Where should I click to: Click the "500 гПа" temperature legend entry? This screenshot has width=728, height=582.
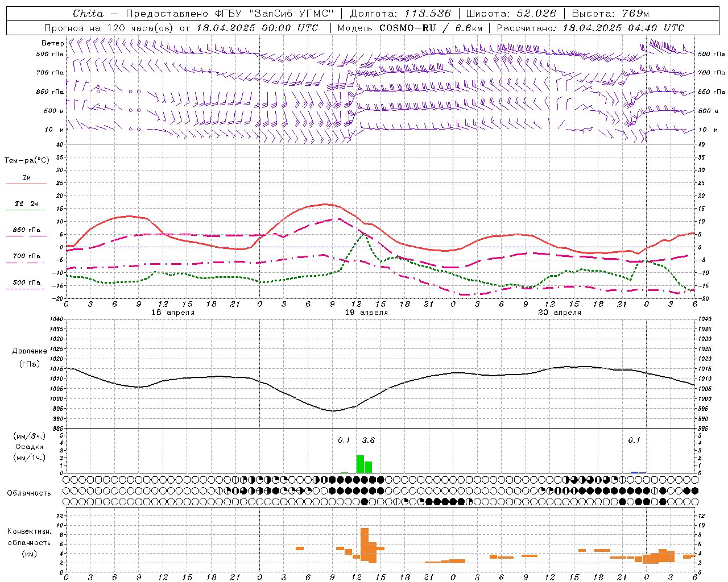[x=26, y=282]
